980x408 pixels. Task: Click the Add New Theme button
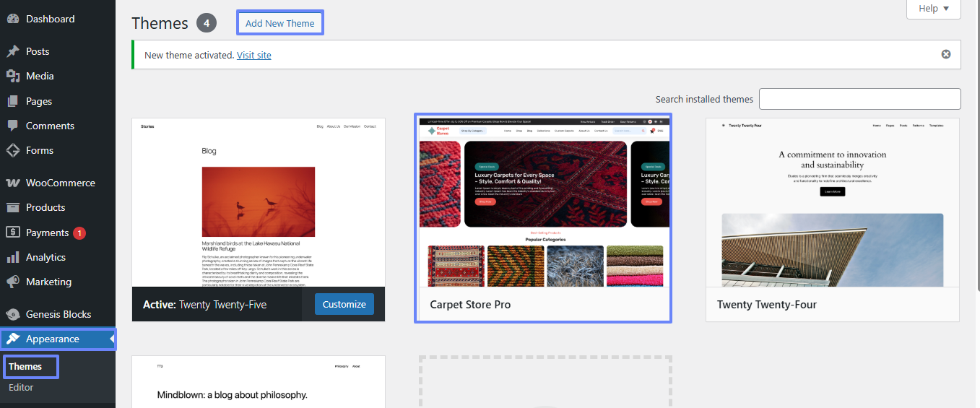click(x=280, y=23)
